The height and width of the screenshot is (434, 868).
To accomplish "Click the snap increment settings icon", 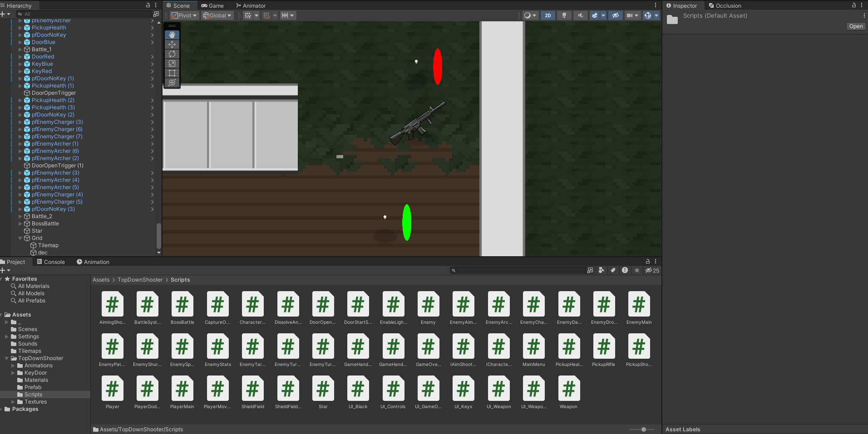I will tap(285, 15).
